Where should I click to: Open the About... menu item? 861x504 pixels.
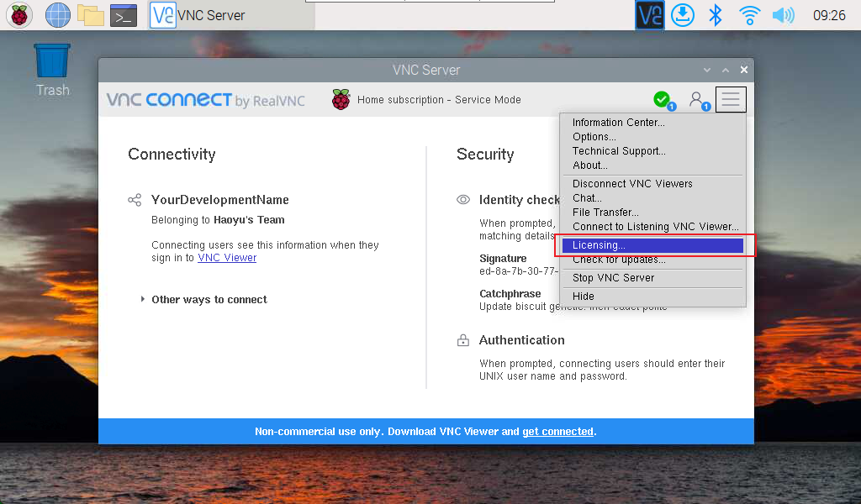(652, 165)
